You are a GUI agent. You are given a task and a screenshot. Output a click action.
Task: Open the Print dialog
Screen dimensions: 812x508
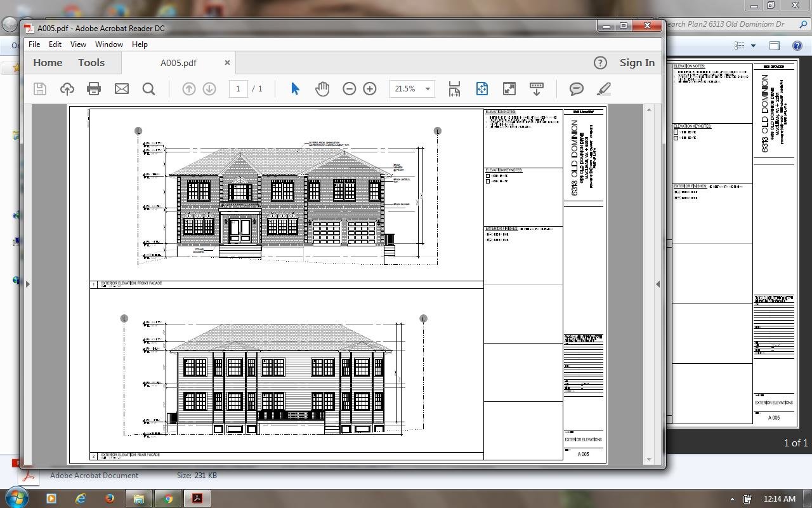pyautogui.click(x=94, y=89)
